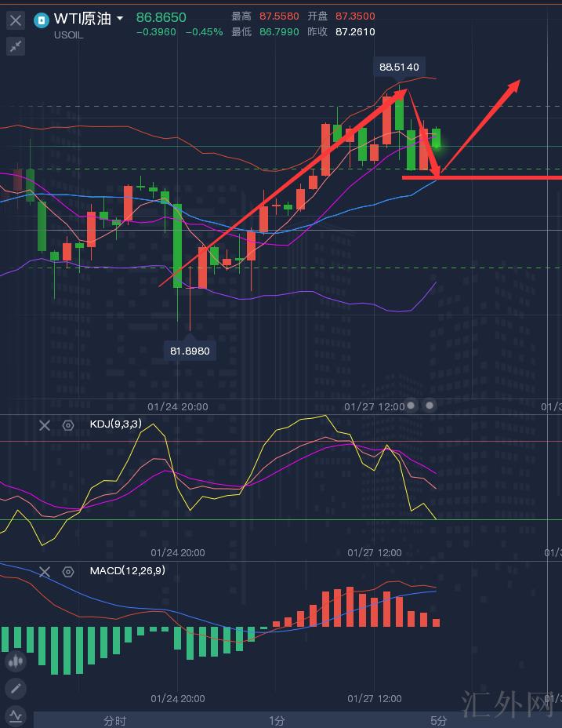Switch to the 分时 timeframe tab
This screenshot has height=728, width=562.
pyautogui.click(x=114, y=720)
